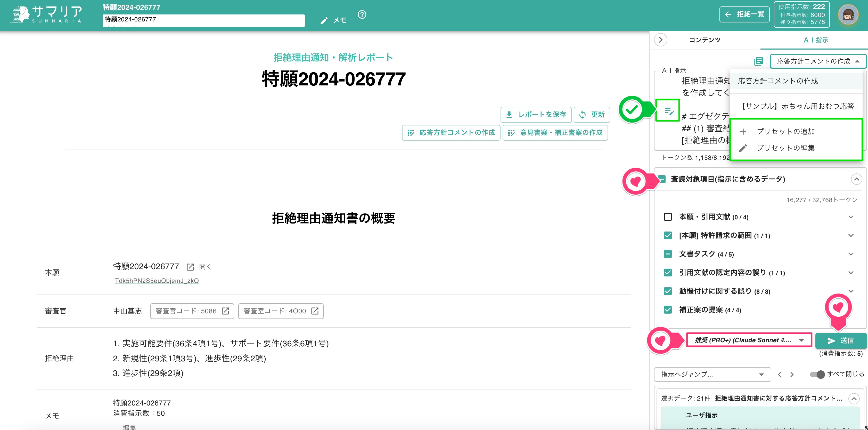This screenshot has width=868, height=430.
Task: Uncheck [本願] 特許請求の範囲 checkbox
Action: pyautogui.click(x=668, y=235)
